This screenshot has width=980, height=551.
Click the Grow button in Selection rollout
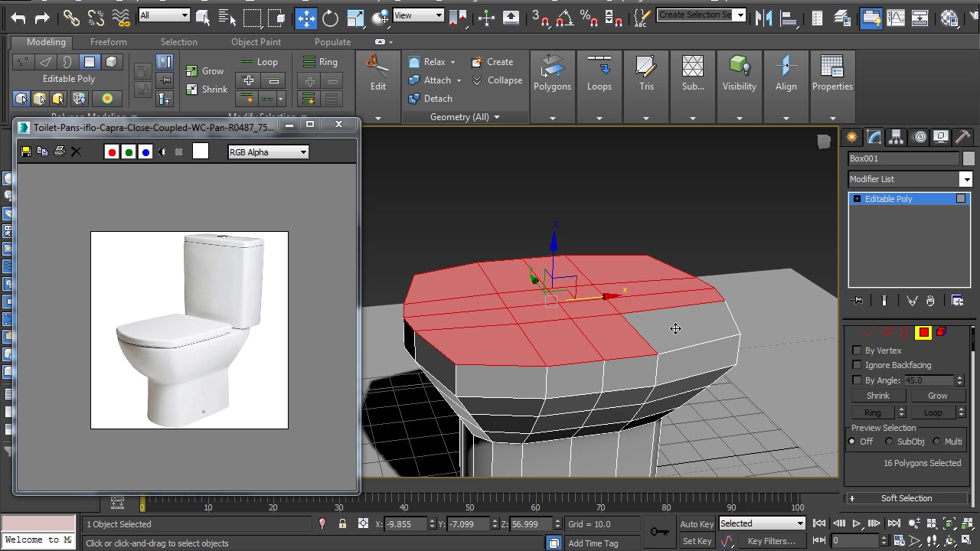[x=938, y=396]
